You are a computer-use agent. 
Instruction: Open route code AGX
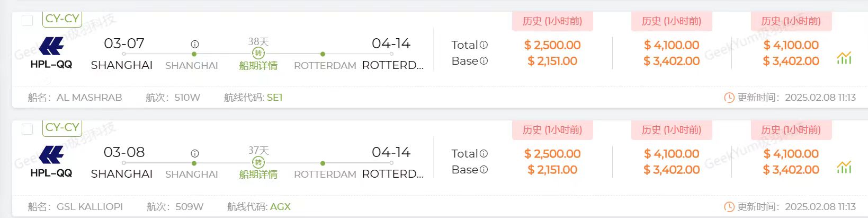280,207
